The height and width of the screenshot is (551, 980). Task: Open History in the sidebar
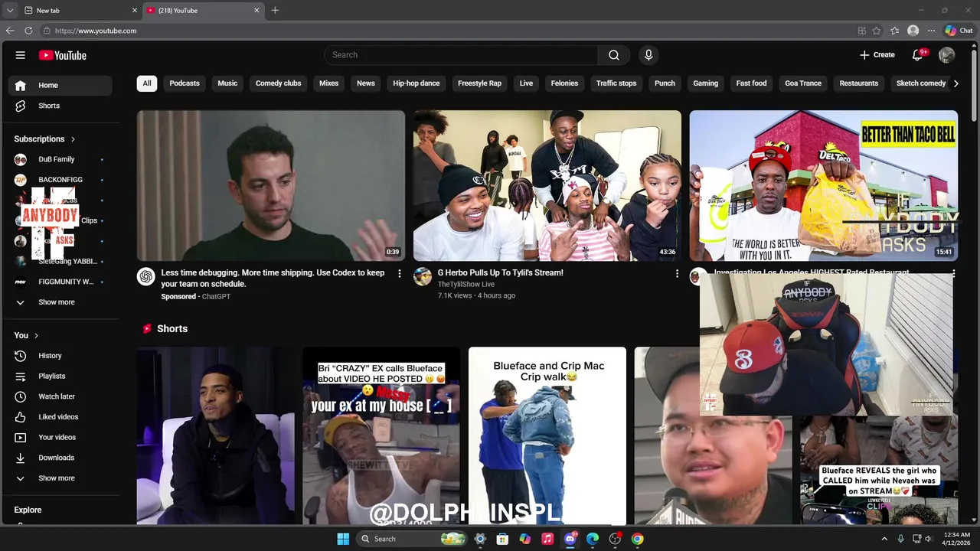(60, 356)
